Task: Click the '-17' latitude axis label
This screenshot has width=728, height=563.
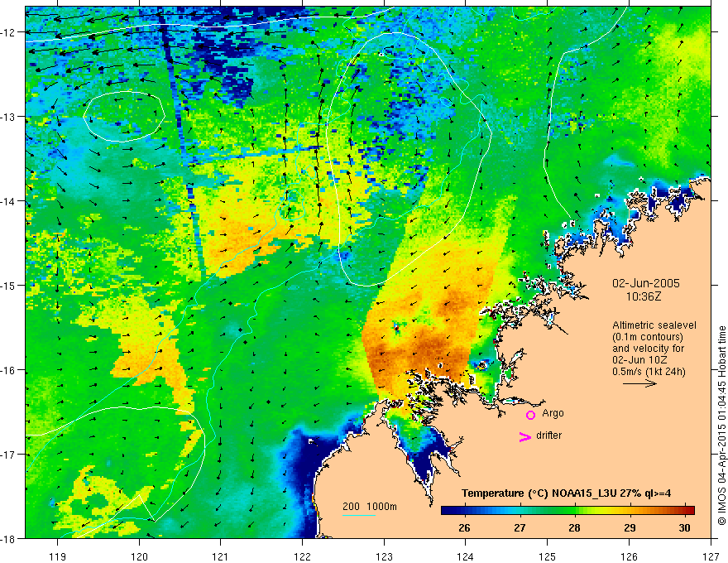Action: (8, 455)
